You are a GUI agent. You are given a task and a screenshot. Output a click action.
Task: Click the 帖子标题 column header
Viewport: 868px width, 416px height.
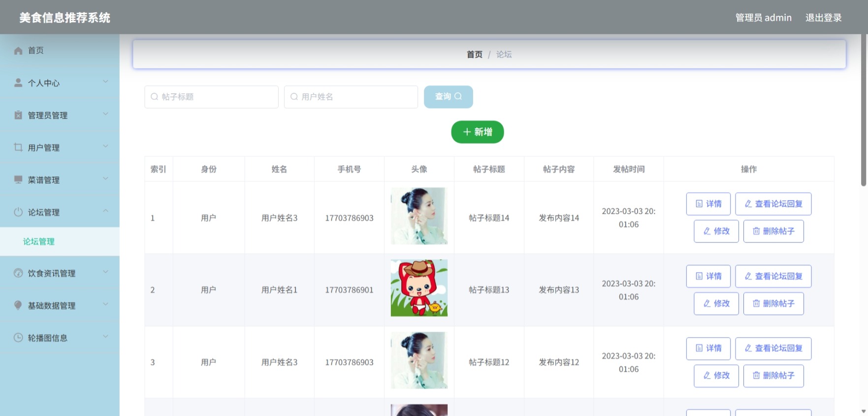click(x=489, y=169)
